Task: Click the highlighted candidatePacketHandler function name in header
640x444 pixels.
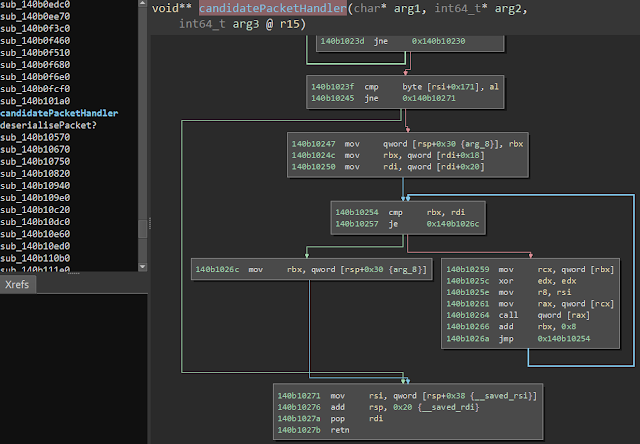Action: [273, 8]
